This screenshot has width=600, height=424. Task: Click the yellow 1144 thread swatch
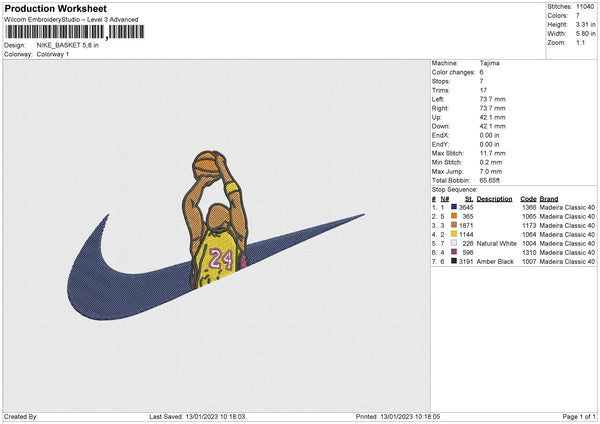(454, 234)
